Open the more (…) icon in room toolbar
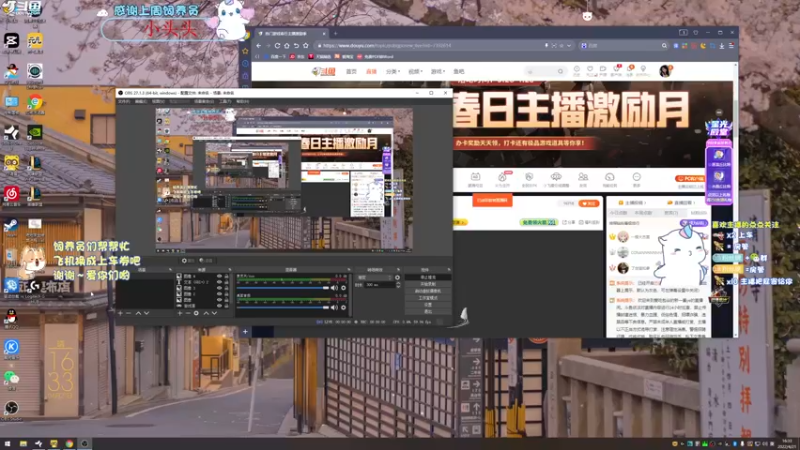This screenshot has width=800, height=450. [x=636, y=177]
